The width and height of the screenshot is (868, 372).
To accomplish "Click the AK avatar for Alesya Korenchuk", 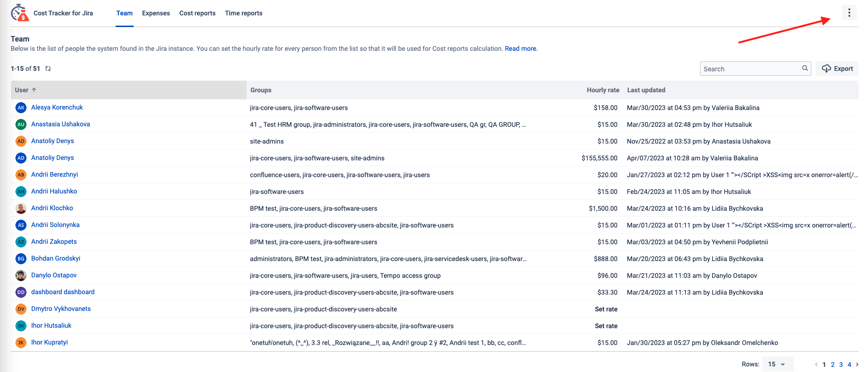I will [21, 108].
